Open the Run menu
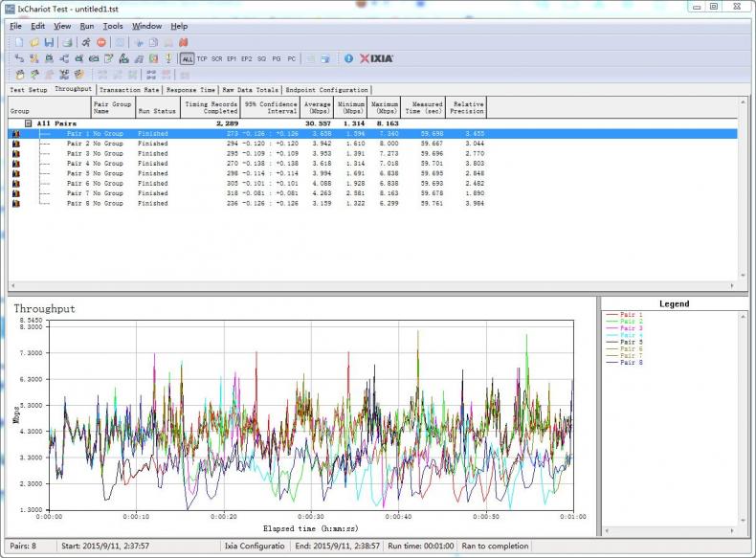This screenshot has height=558, width=756. 87,26
